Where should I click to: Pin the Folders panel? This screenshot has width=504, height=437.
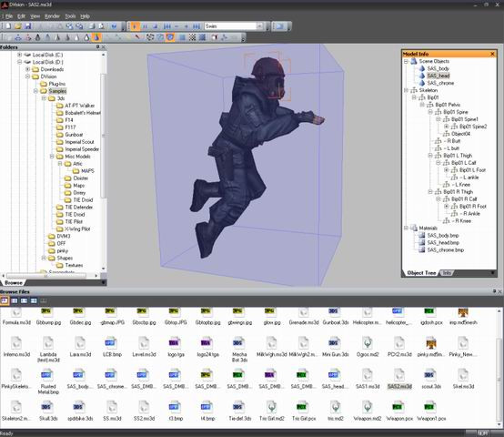(x=97, y=47)
